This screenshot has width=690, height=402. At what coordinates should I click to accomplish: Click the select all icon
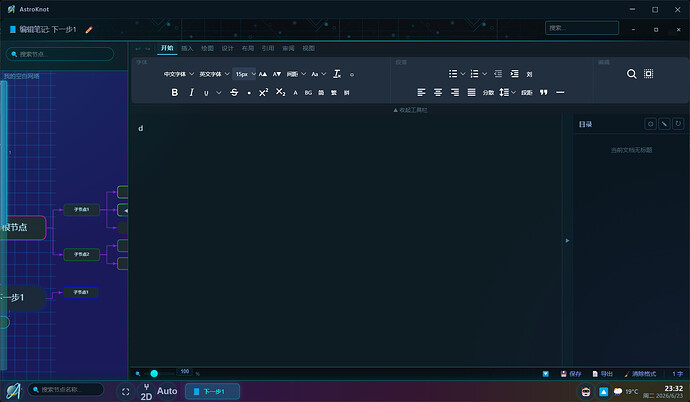[648, 73]
